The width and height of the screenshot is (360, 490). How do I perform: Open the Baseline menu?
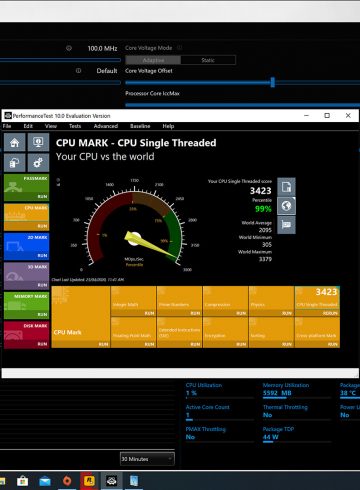tap(140, 126)
